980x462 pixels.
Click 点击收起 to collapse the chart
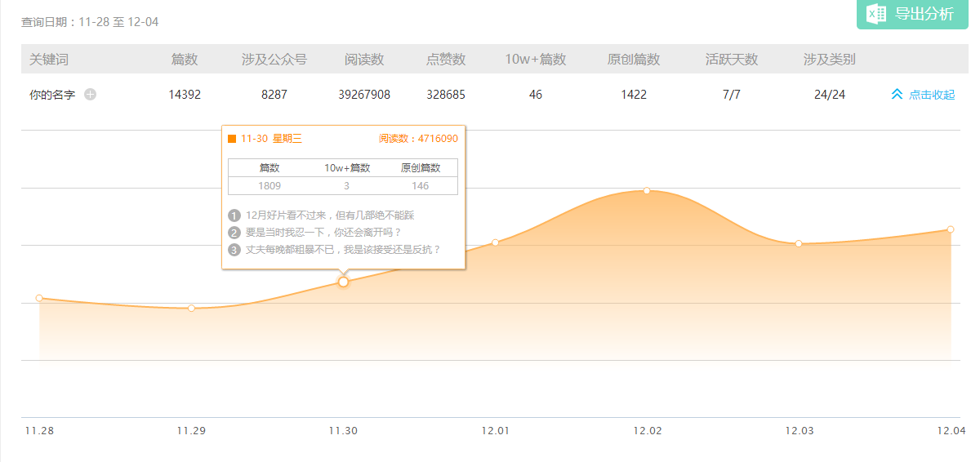pyautogui.click(x=931, y=95)
